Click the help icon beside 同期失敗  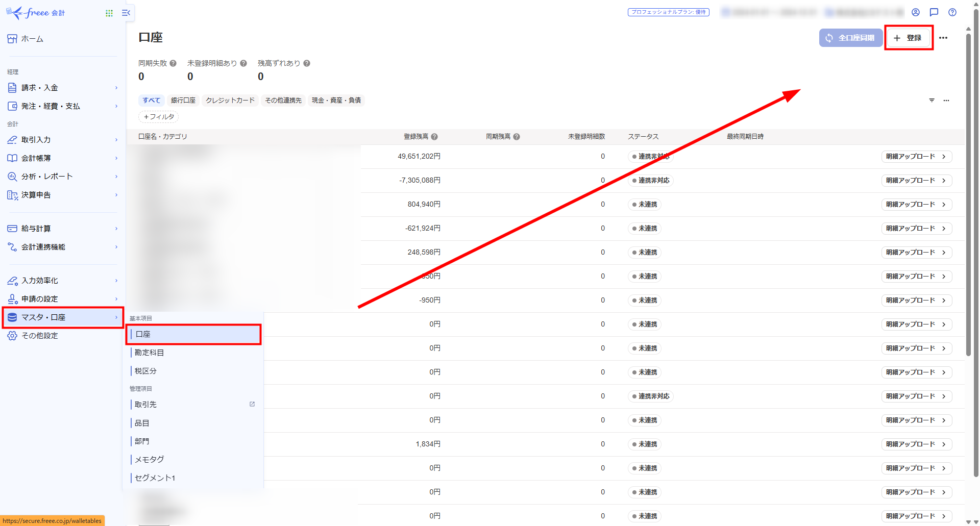[x=173, y=63]
